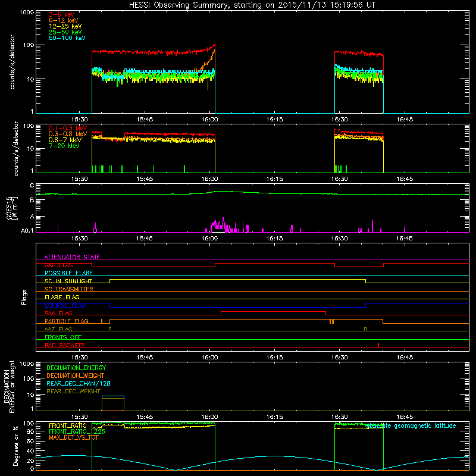Select the REAR_DEC_WEIGHT legend label

pyautogui.click(x=73, y=392)
